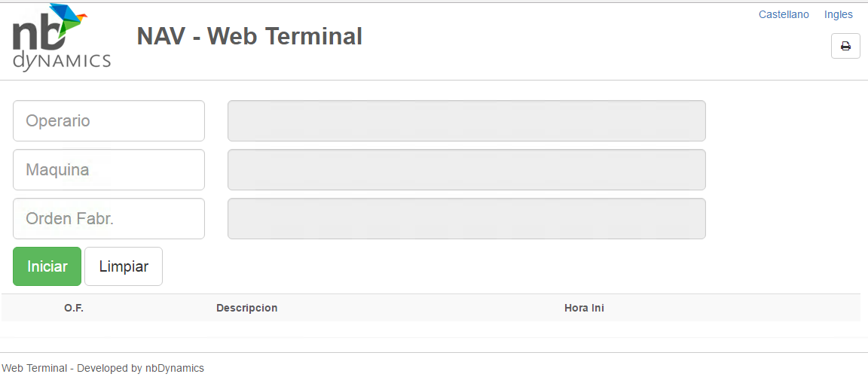Focus the Orden Fabr. input field
The width and height of the screenshot is (868, 377).
point(108,218)
